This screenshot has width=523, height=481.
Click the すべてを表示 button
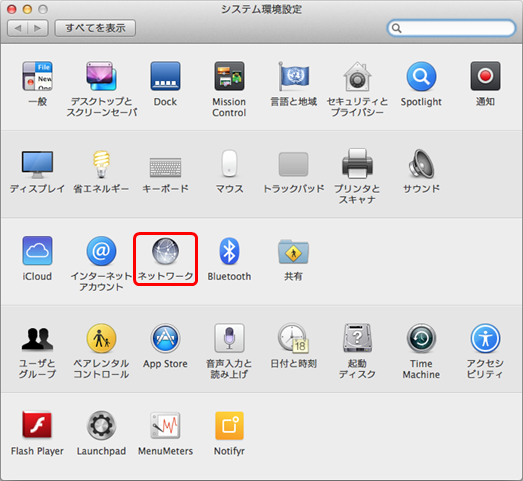point(95,28)
